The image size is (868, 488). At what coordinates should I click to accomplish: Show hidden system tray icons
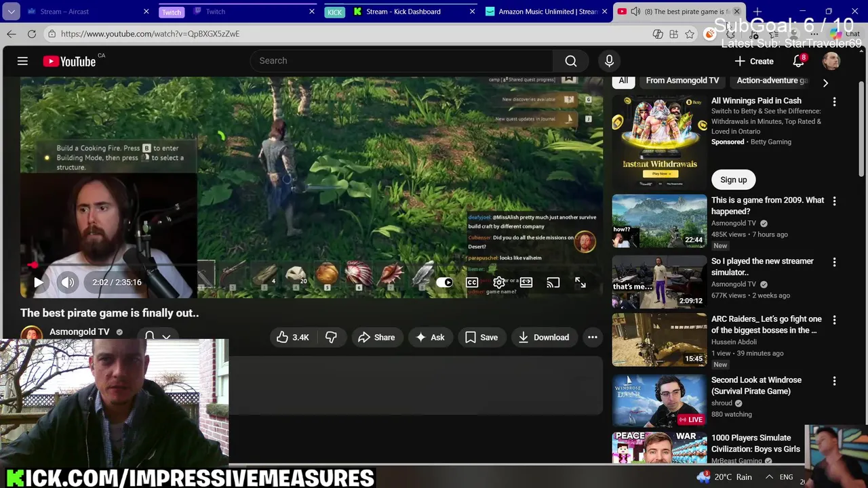pos(769,477)
